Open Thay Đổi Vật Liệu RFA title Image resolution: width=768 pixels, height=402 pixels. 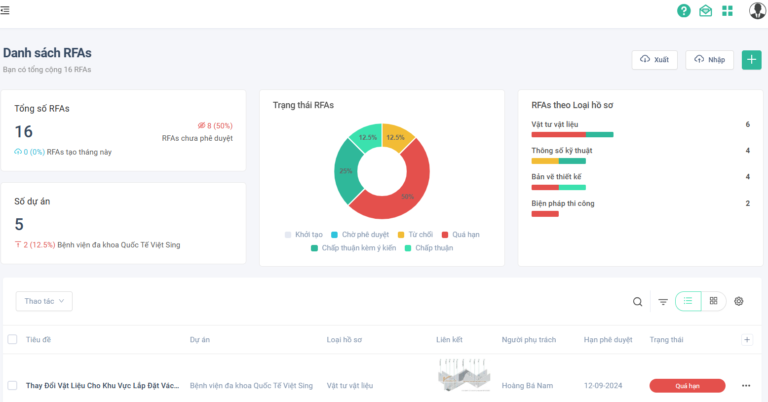(102, 386)
